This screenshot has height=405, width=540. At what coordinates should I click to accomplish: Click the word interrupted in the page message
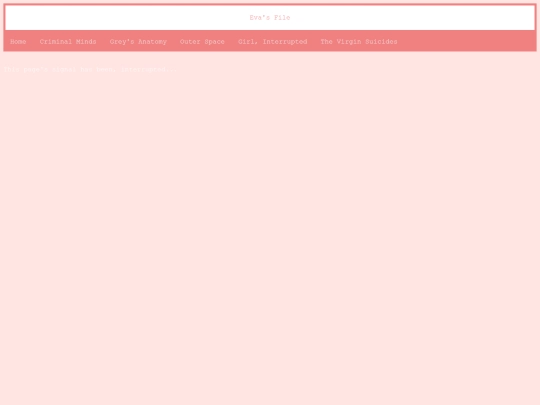(x=143, y=69)
